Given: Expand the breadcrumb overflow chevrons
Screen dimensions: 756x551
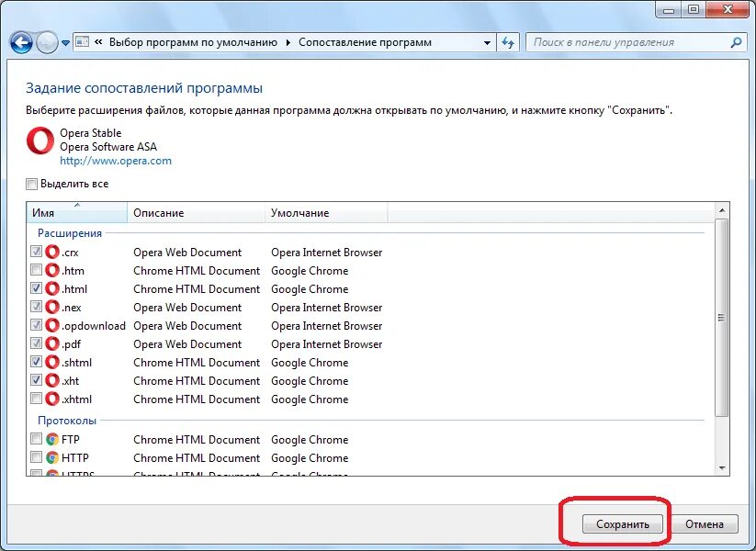Looking at the screenshot, I should (x=98, y=42).
